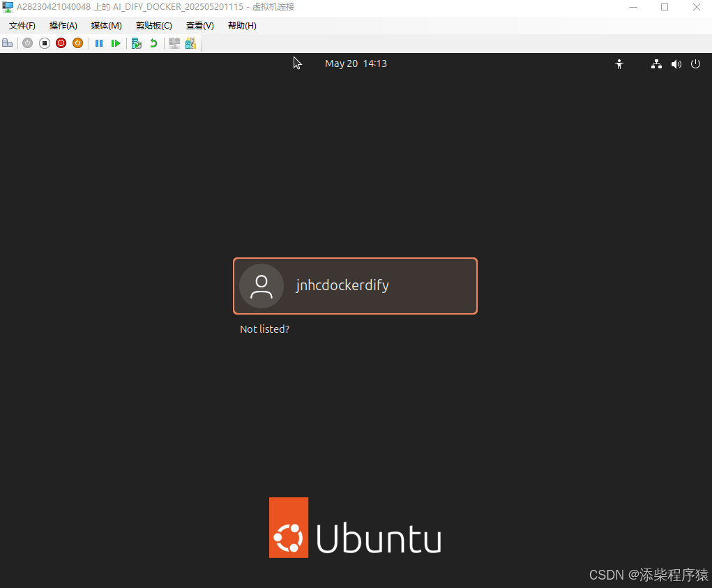This screenshot has height=588, width=712.
Task: Click the rightmost toolbar icon with the zipper folder
Action: [x=190, y=43]
